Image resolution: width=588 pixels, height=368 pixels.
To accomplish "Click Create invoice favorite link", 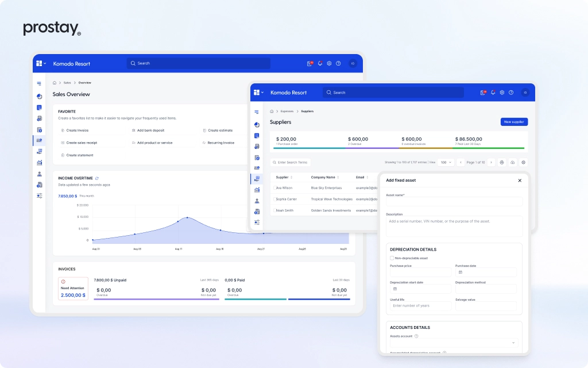I will click(77, 131).
